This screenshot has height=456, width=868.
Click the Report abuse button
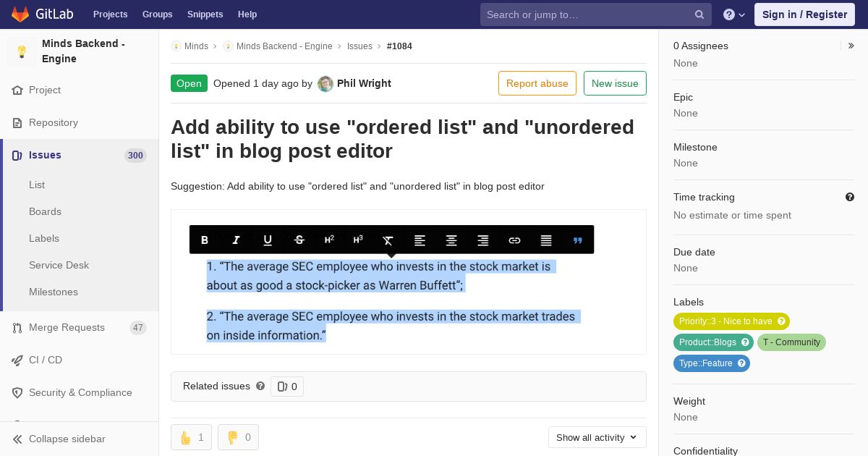click(x=537, y=83)
